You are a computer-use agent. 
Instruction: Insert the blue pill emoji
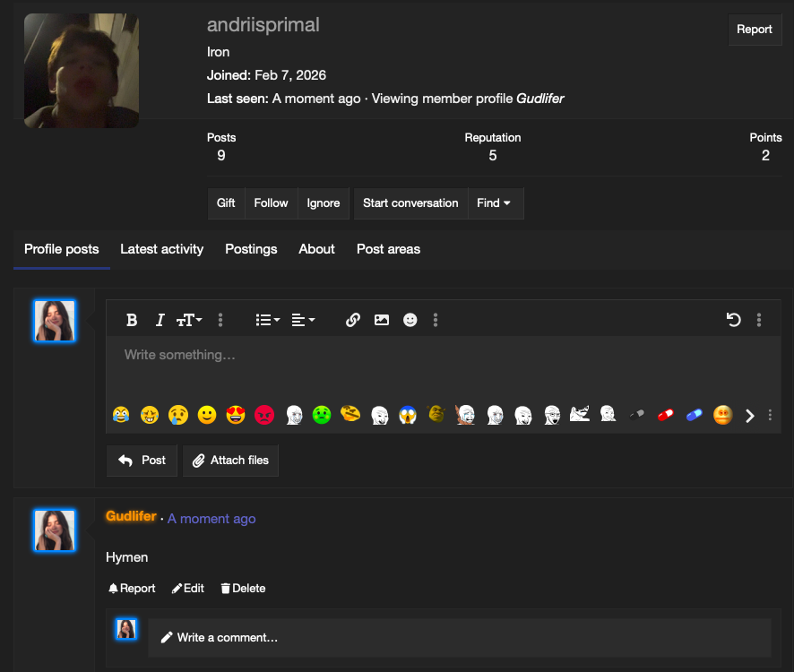click(695, 415)
